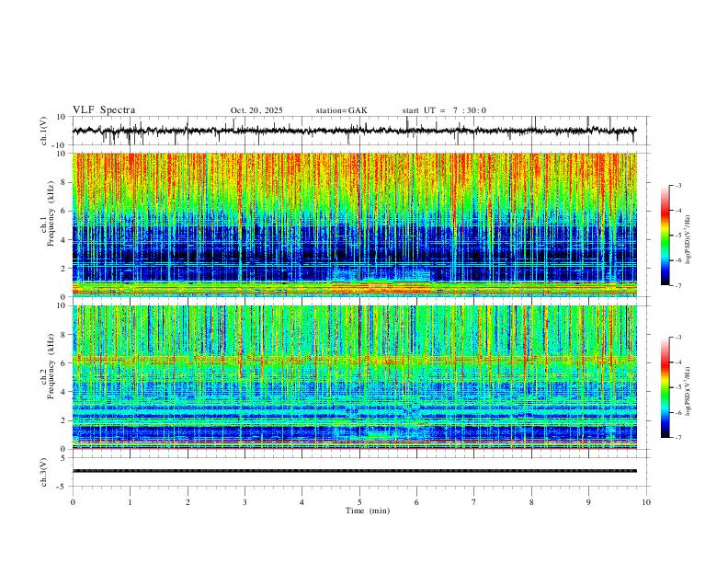The width and height of the screenshot is (728, 563).
Task: Click the "2" kHz tick on ch.2 spectrogram
Action: coord(64,420)
